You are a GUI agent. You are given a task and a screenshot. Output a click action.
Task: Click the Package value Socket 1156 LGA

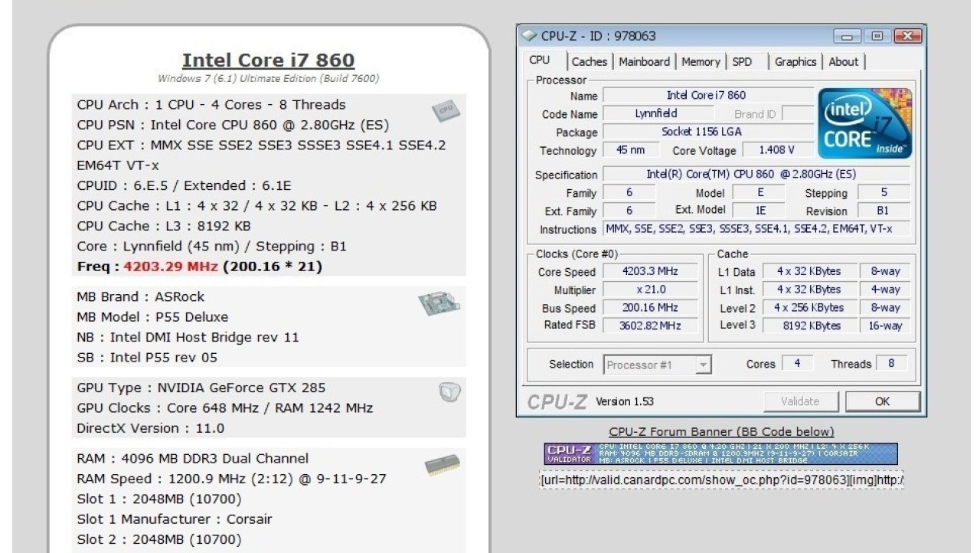(x=708, y=132)
